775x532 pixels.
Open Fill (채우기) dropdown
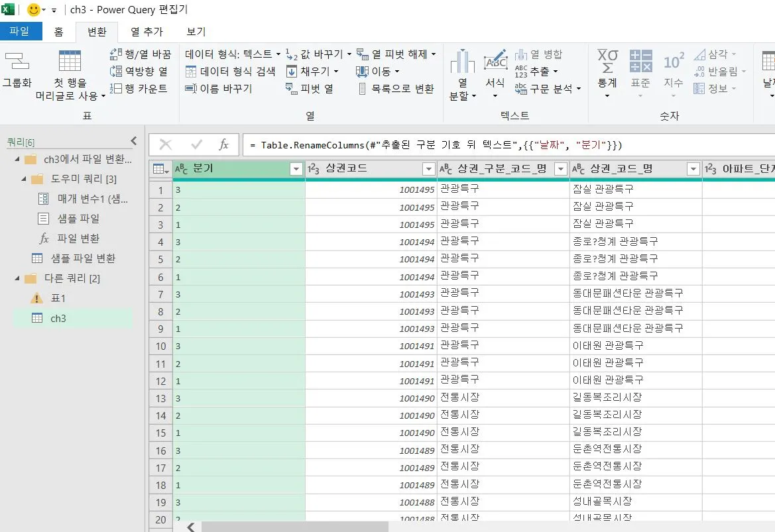336,71
